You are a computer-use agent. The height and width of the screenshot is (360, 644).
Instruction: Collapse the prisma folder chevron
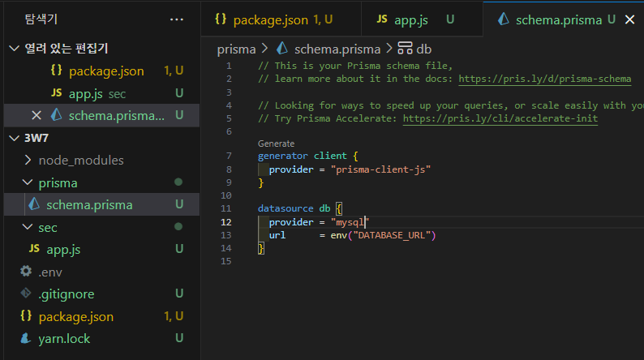pyautogui.click(x=28, y=182)
